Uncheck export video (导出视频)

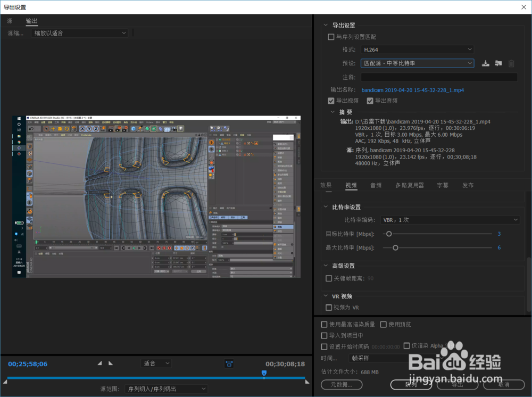pos(331,101)
